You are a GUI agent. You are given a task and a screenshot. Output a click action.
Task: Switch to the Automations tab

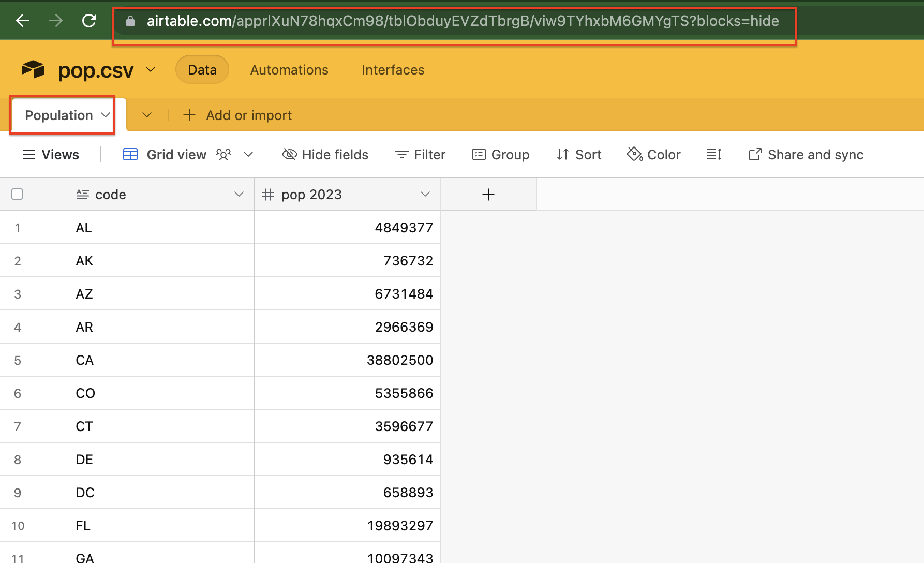coord(289,70)
